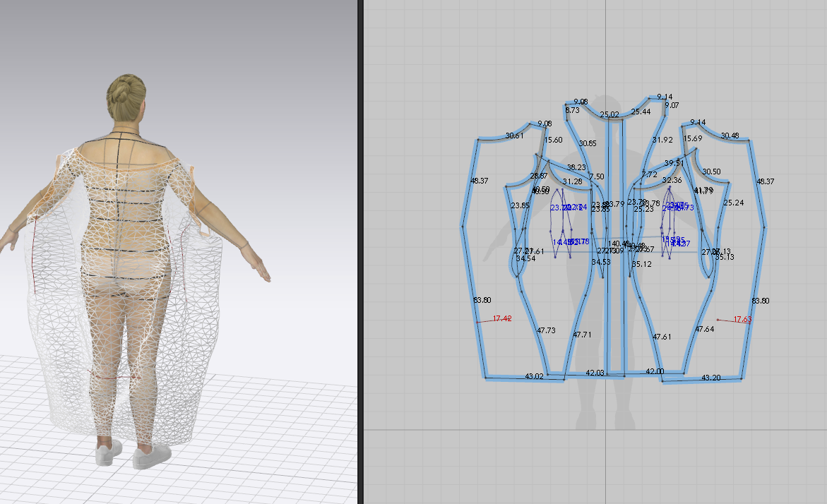Click the 15.60 armhole length label
Image resolution: width=827 pixels, height=504 pixels.
pos(553,140)
